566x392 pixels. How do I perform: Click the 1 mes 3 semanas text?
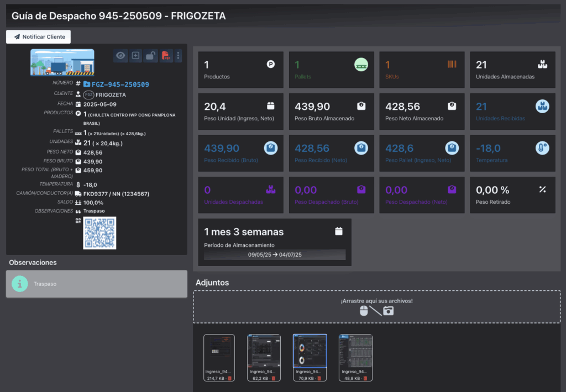244,232
